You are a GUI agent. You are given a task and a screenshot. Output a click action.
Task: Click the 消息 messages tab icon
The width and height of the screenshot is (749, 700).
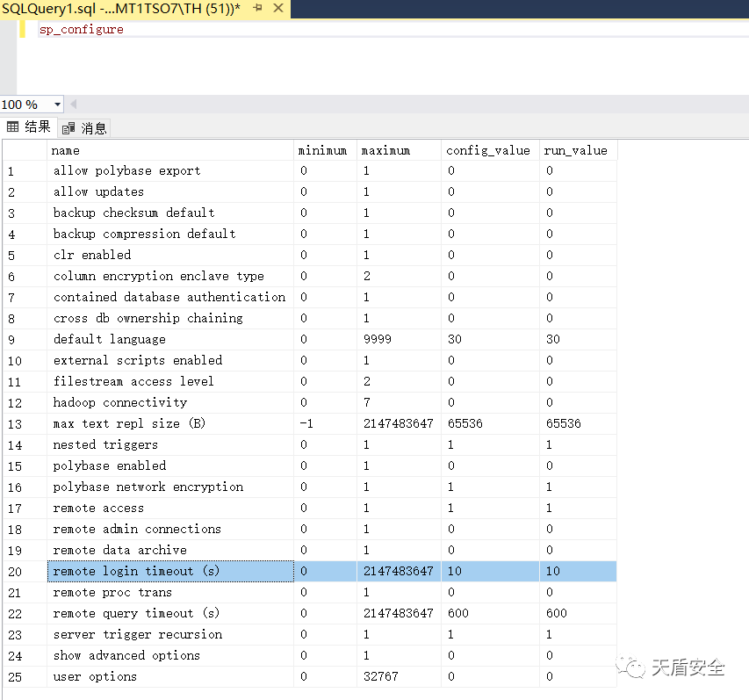click(69, 128)
